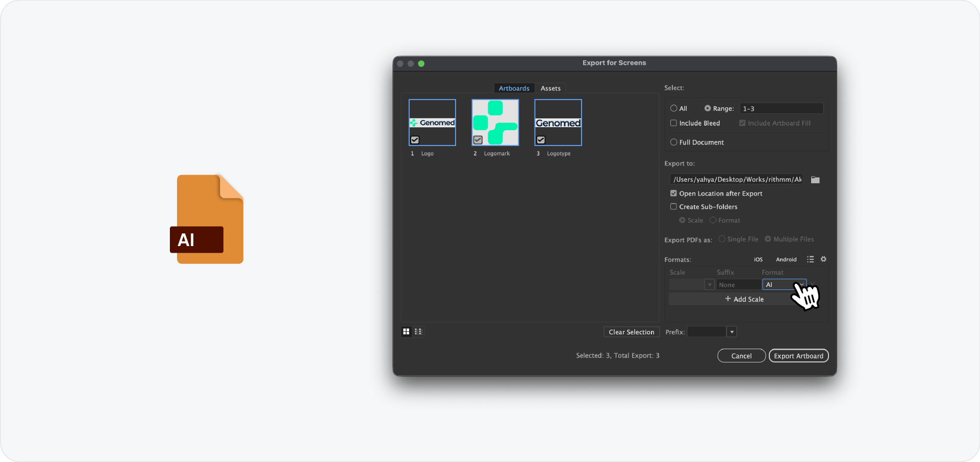Apply the Android format preset
980x462 pixels.
click(786, 259)
